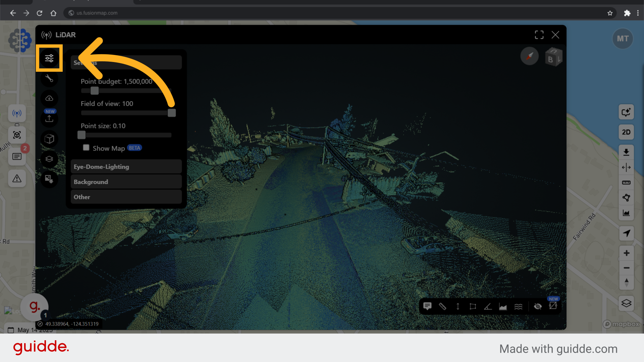This screenshot has width=644, height=362.
Task: Click the object scan icon in map sidebar
Action: (17, 135)
